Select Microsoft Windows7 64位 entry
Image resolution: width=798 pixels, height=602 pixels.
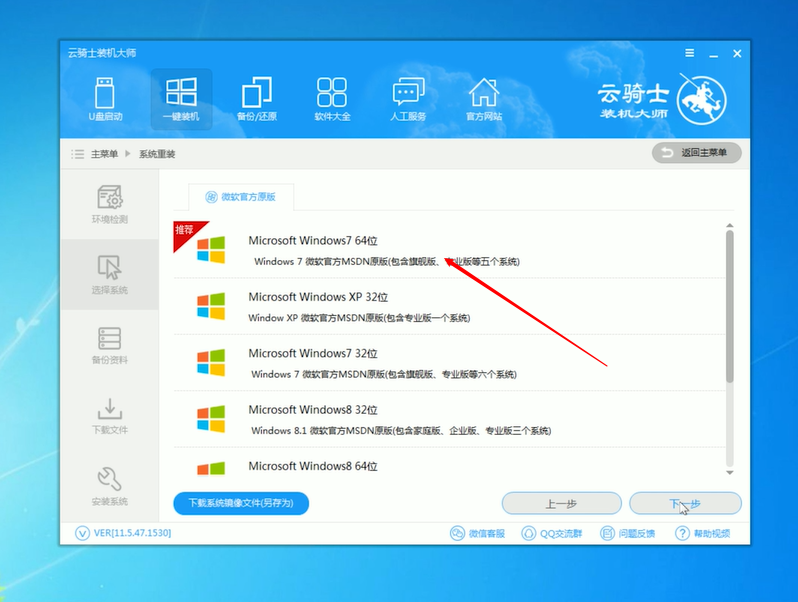(450, 250)
